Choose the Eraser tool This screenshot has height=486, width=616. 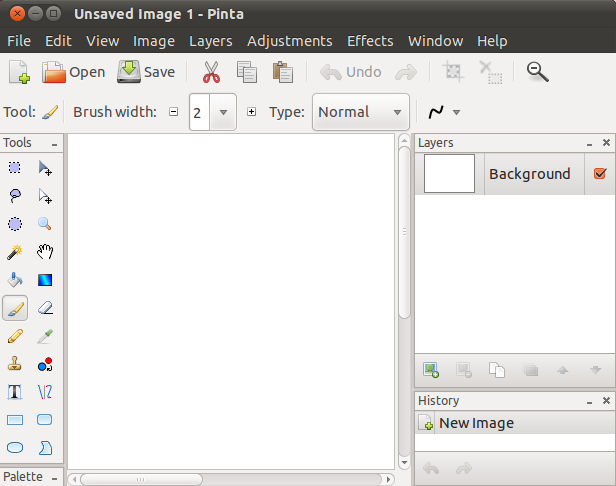coord(45,308)
